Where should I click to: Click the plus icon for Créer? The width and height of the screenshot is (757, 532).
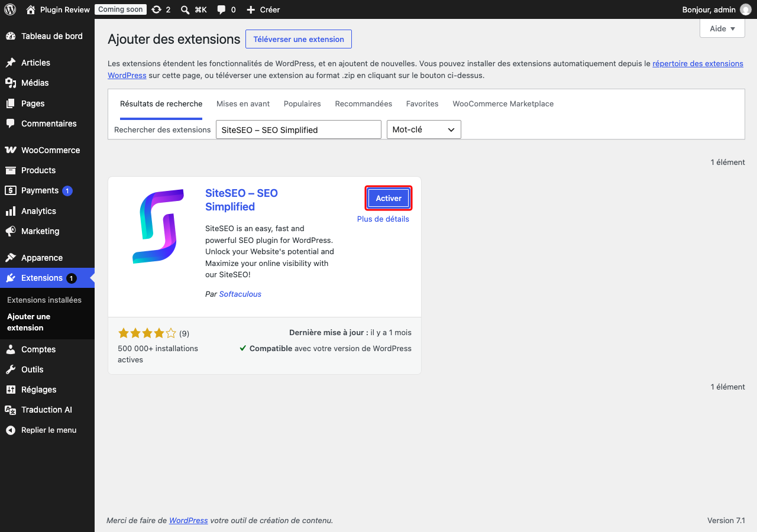pos(251,9)
